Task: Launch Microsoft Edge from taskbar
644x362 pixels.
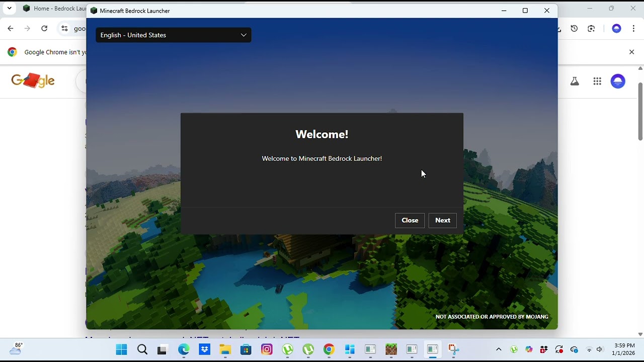Action: 184,349
